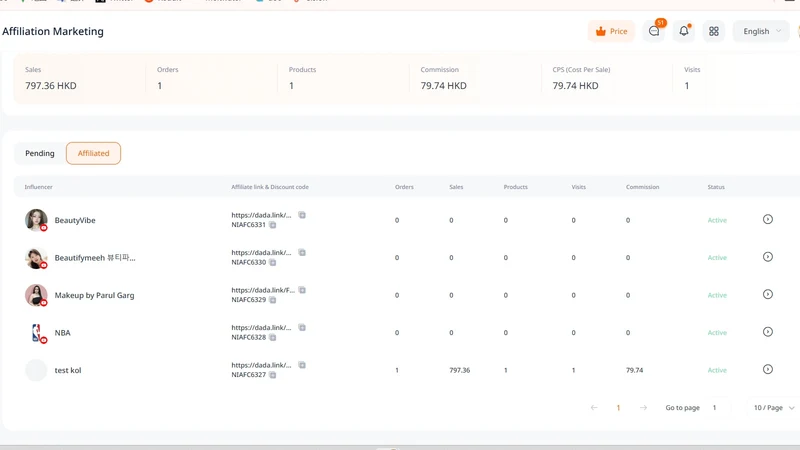Select the Makeup by Parul Garg name
Screen dimensions: 800x450
point(94,295)
